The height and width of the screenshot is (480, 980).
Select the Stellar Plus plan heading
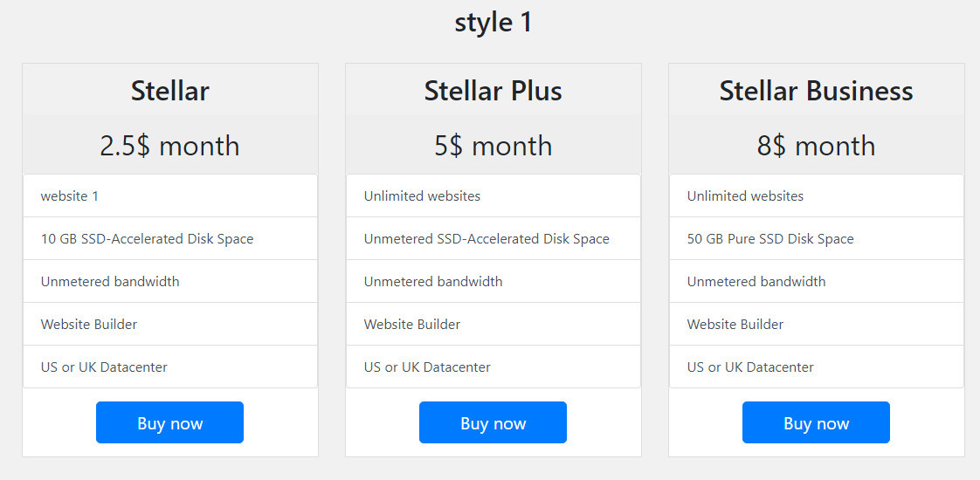click(x=493, y=91)
